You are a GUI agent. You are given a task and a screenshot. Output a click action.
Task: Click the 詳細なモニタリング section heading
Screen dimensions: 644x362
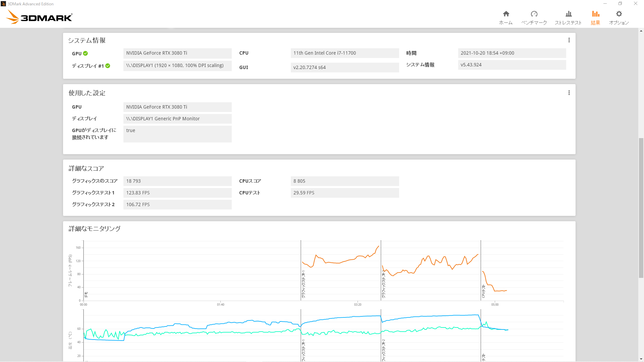point(95,229)
